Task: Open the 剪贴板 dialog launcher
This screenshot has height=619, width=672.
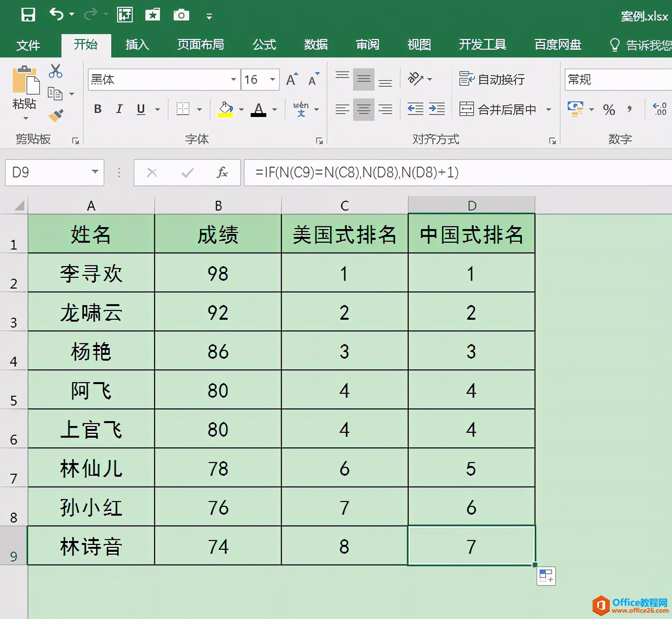Action: (x=76, y=141)
